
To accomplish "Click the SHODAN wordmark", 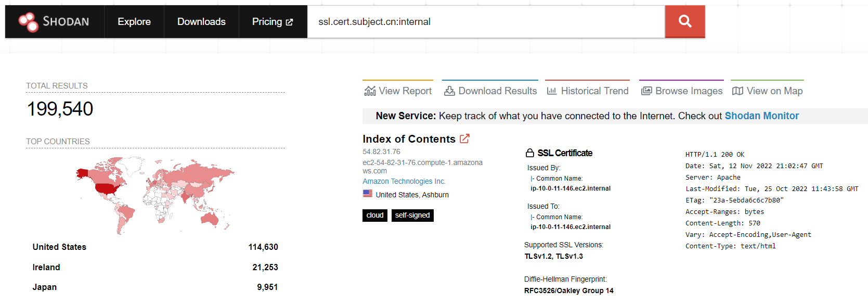I will [x=66, y=21].
